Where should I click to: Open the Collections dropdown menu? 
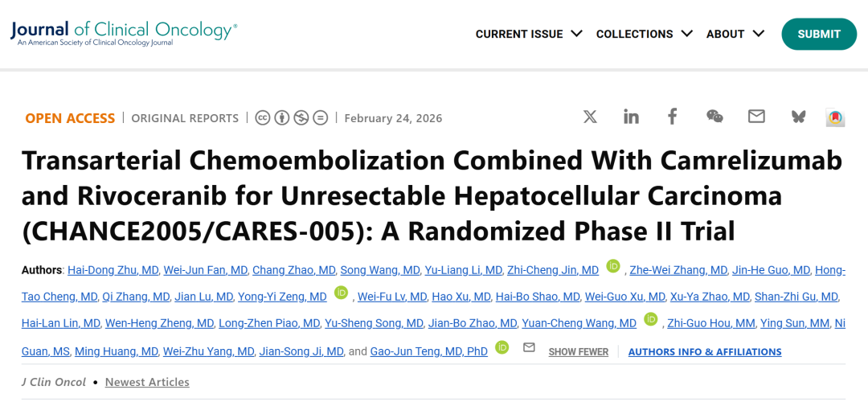(x=644, y=34)
